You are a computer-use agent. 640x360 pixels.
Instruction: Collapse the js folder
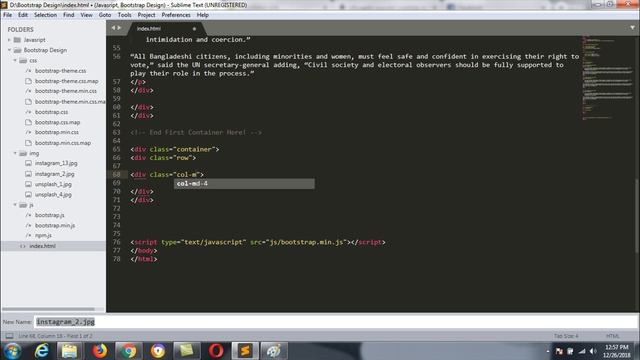[x=15, y=205]
